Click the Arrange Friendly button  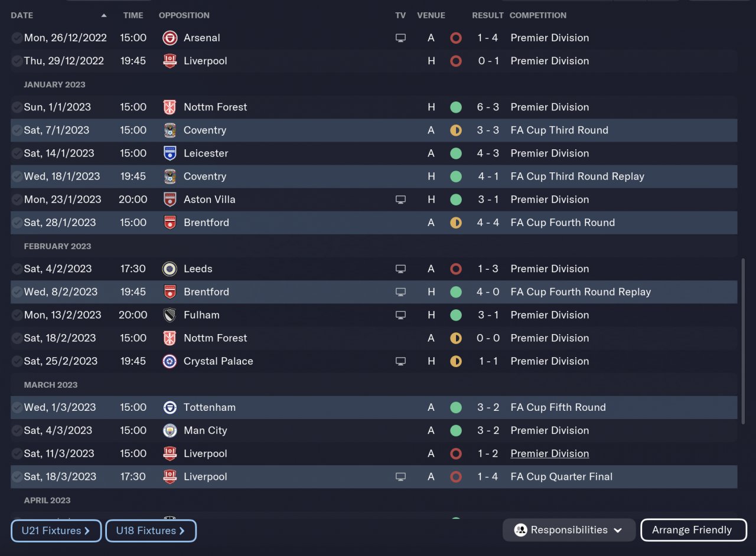tap(693, 530)
